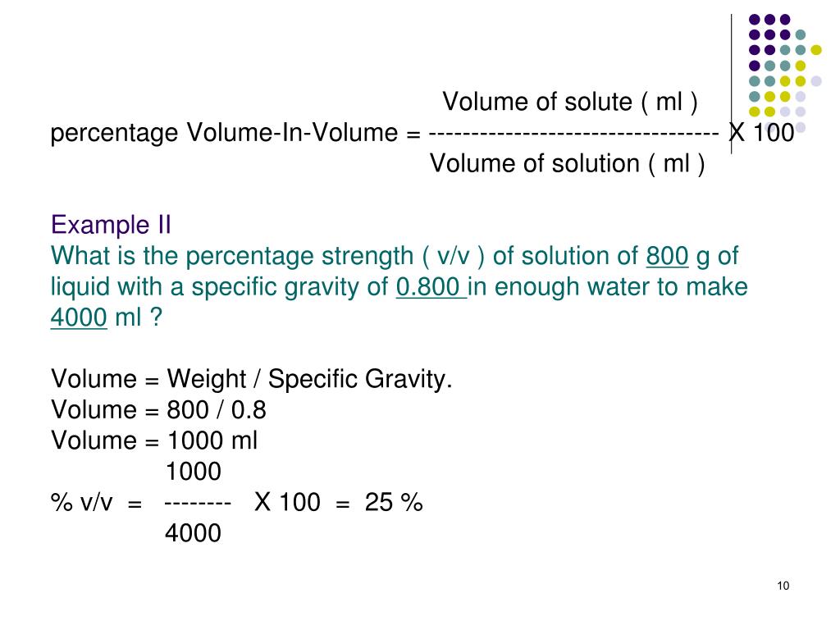Click 'Volume = Weight / Specific Gravity.' line

click(252, 379)
